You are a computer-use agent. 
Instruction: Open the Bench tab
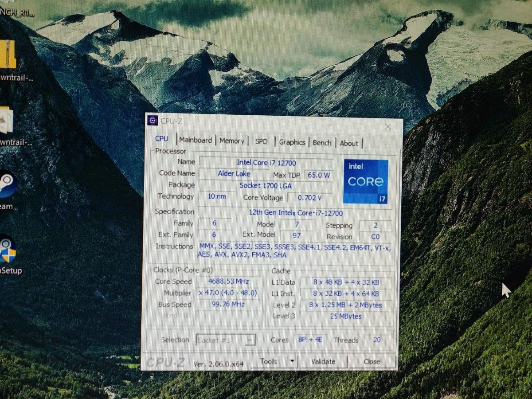point(322,143)
